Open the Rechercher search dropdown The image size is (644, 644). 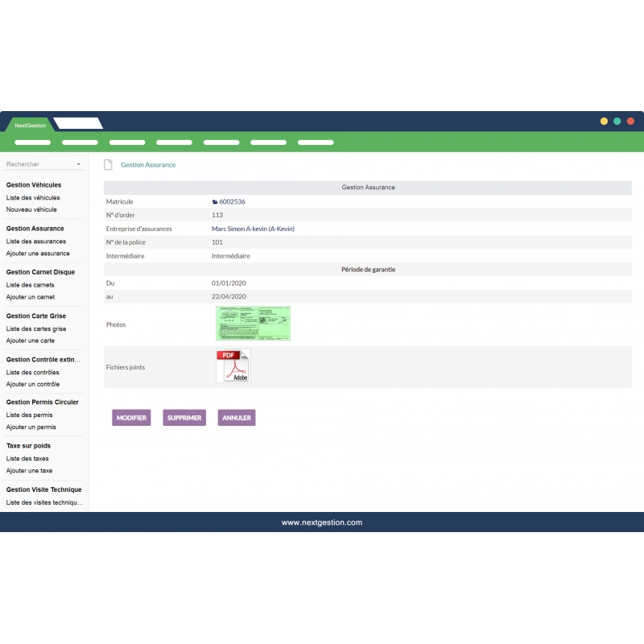[x=78, y=164]
